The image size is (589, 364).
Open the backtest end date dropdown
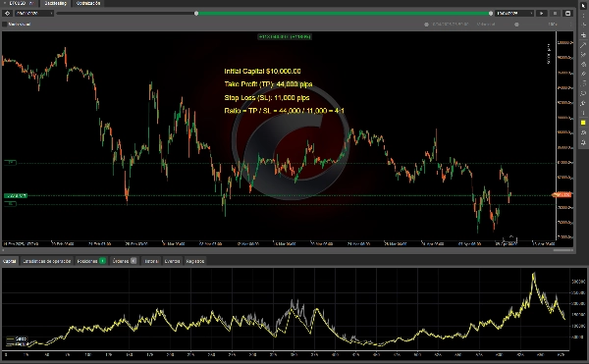tap(514, 13)
